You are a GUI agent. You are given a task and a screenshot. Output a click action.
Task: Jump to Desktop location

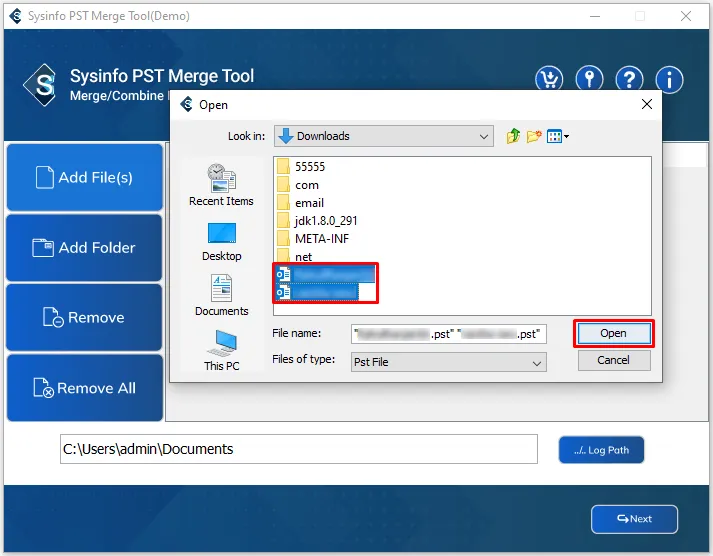[221, 241]
